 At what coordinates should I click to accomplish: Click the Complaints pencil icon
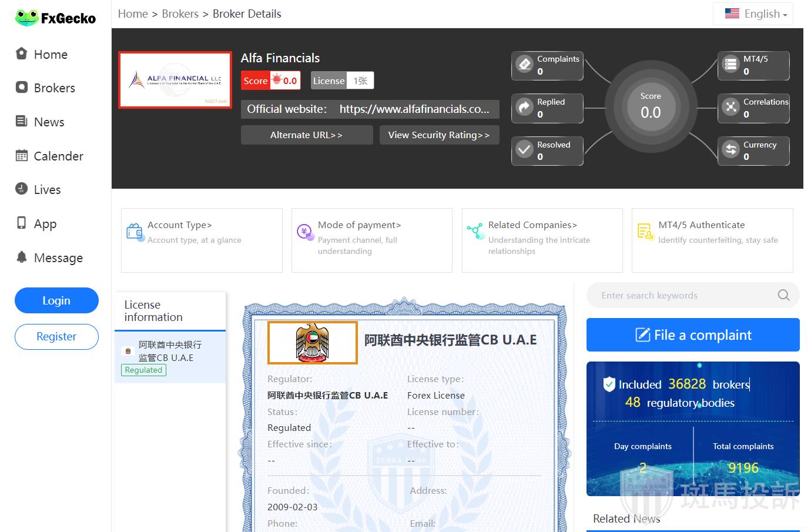(x=524, y=64)
